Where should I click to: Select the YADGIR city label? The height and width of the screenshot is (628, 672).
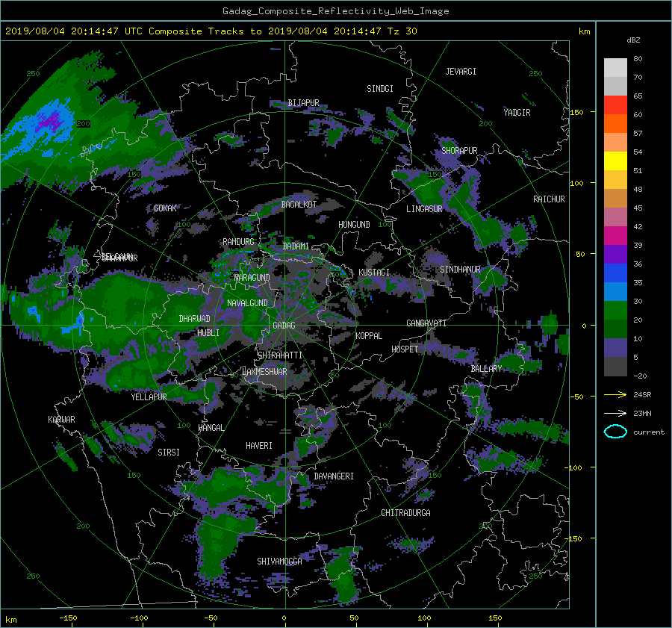(x=517, y=113)
